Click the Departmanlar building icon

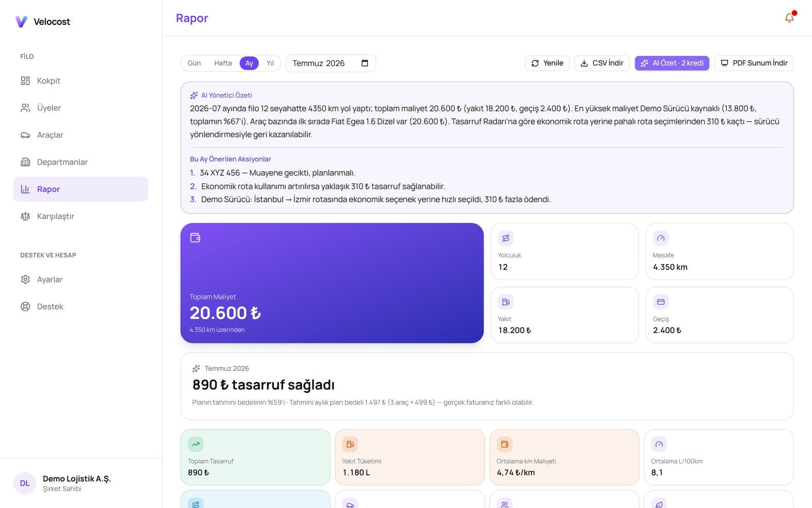25,162
